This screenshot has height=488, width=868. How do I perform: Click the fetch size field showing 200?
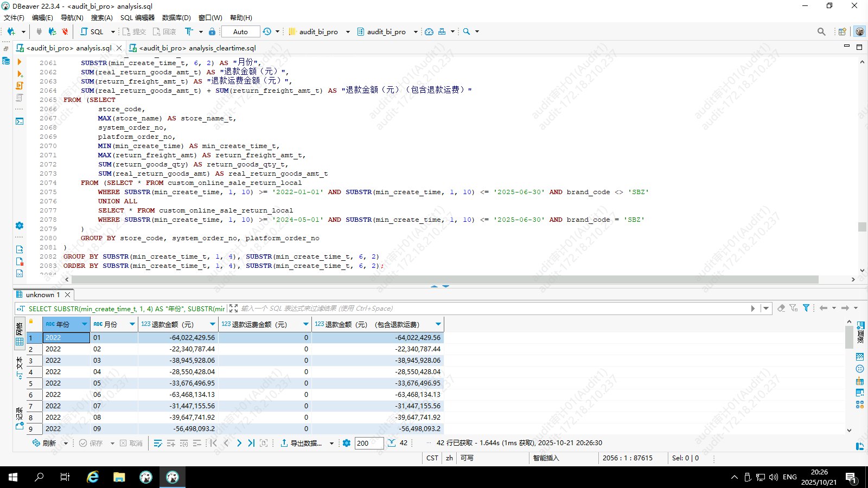click(369, 443)
